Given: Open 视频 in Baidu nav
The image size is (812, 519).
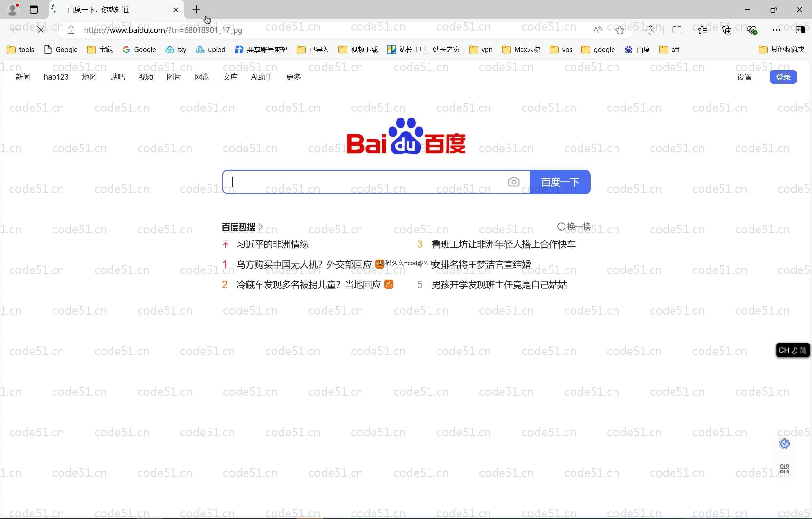Looking at the screenshot, I should tap(146, 77).
